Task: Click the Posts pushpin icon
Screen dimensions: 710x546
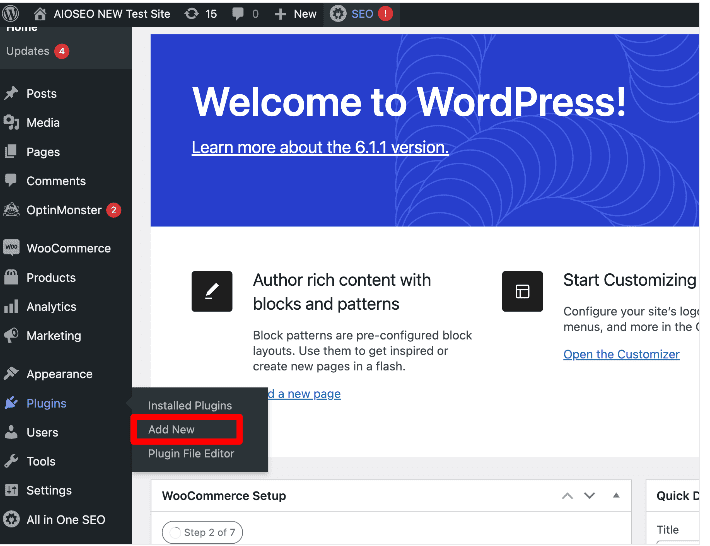Action: (12, 93)
